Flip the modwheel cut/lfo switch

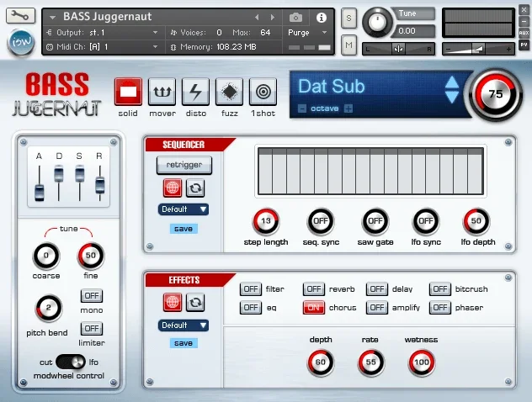71,362
